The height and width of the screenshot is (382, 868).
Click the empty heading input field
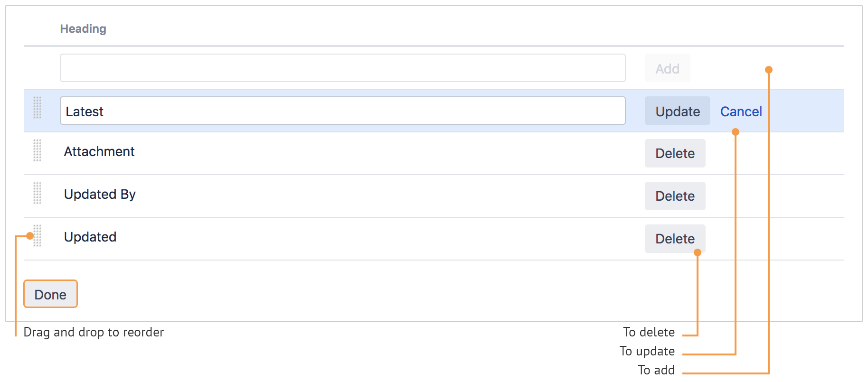pyautogui.click(x=343, y=68)
